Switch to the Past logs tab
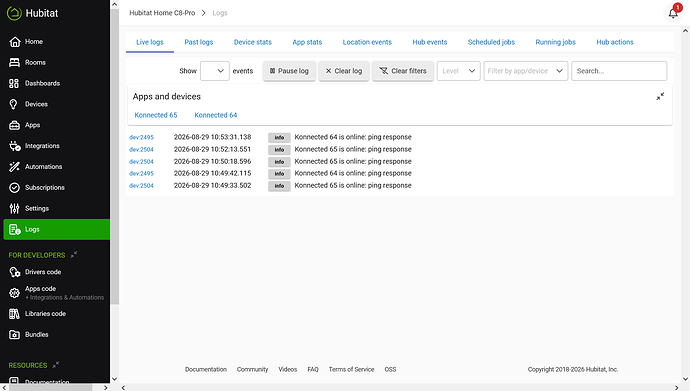 [x=198, y=42]
